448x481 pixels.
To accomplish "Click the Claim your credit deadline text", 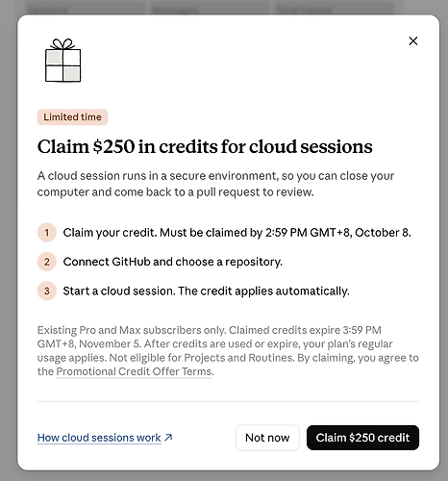I will (236, 232).
